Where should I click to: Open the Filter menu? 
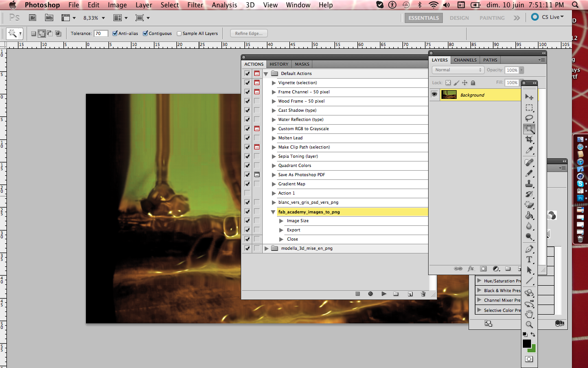click(x=195, y=5)
